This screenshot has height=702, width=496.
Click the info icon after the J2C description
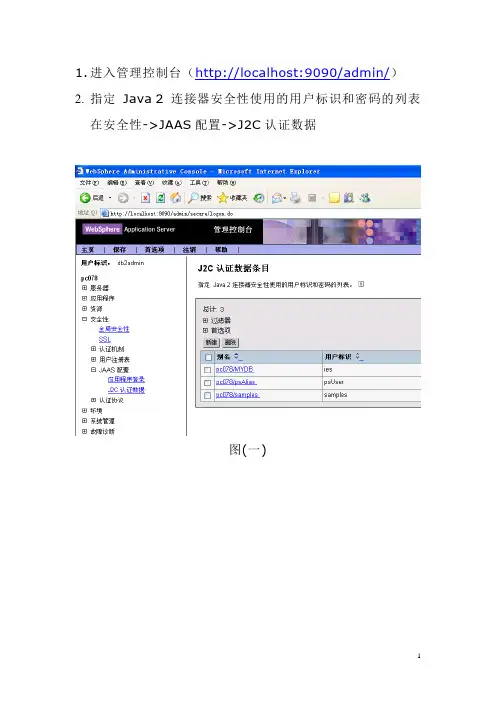361,284
